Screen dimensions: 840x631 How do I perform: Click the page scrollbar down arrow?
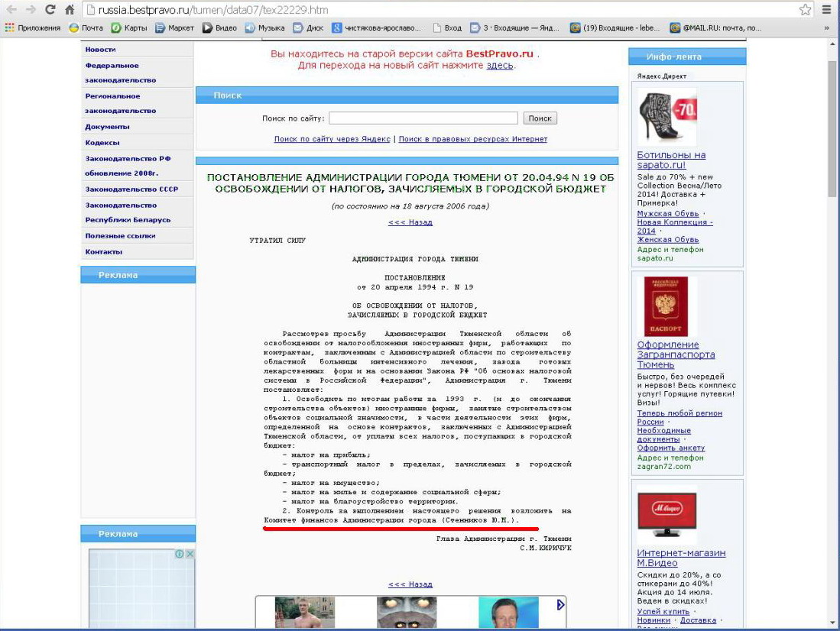tap(832, 623)
